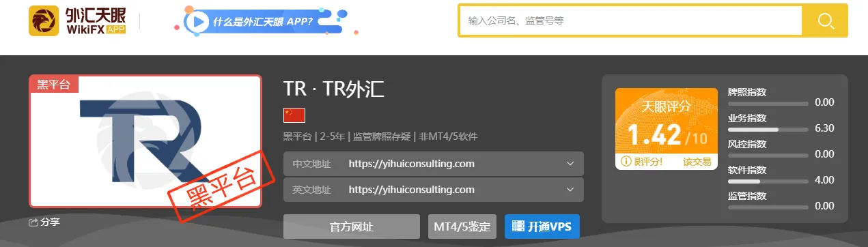Click the 黑平台 red tag label
868x247 pixels.
(x=54, y=85)
